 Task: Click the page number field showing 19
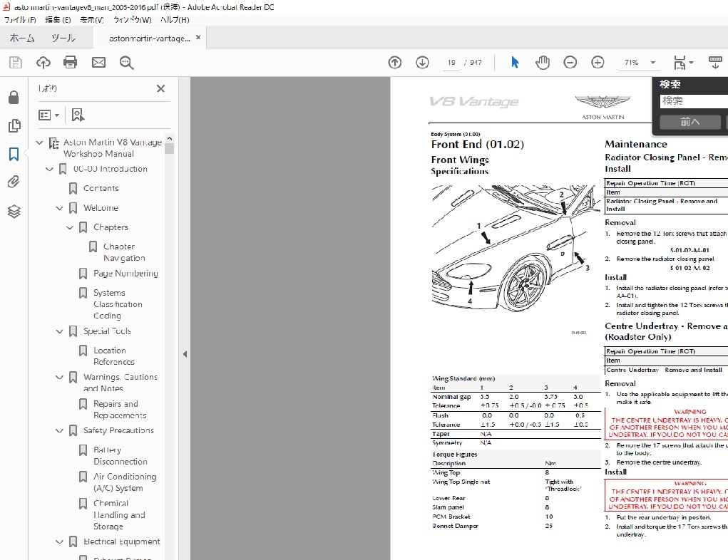[x=450, y=62]
